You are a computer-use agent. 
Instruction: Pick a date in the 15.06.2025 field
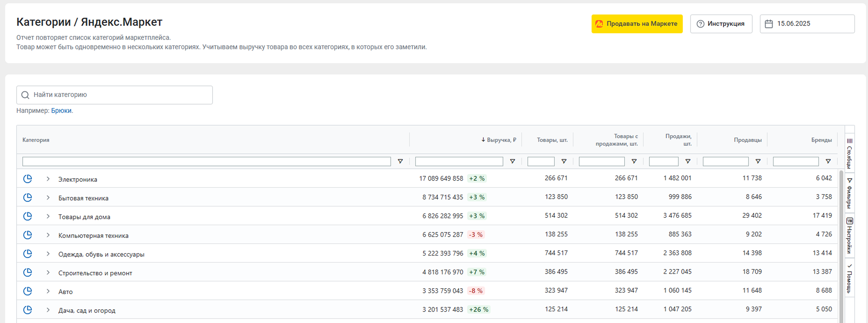[x=807, y=24]
